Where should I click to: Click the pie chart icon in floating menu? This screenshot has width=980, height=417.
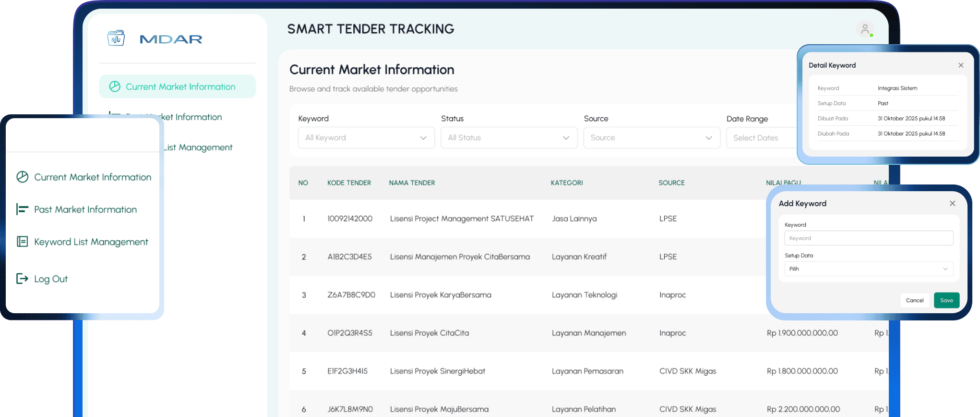(23, 177)
